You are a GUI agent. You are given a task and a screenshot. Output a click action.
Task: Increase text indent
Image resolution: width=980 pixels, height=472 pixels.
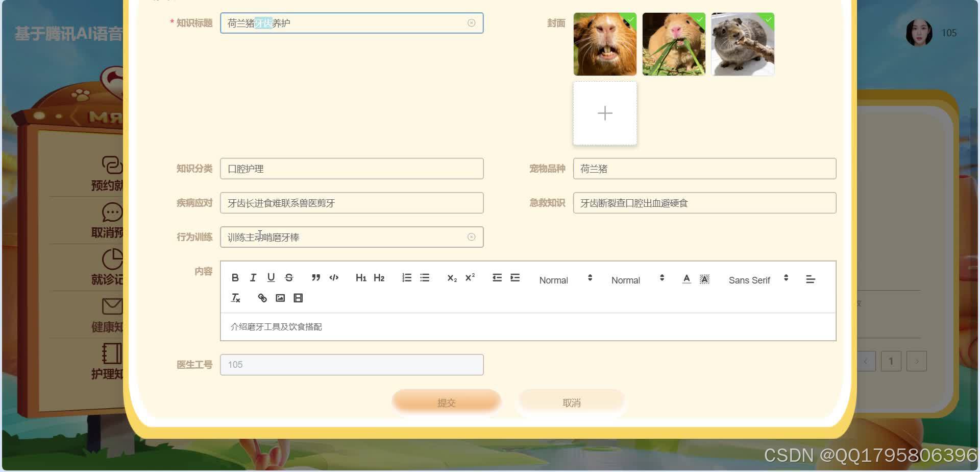pyautogui.click(x=515, y=277)
